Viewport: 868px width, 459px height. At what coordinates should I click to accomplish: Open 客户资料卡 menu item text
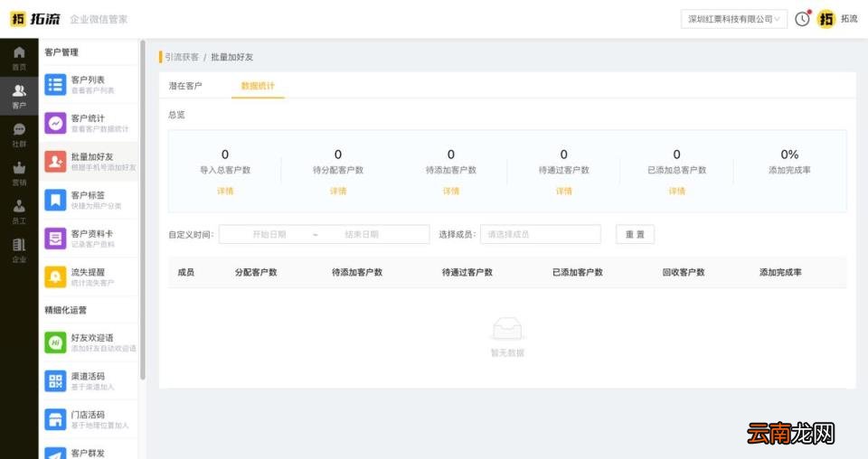pyautogui.click(x=92, y=233)
